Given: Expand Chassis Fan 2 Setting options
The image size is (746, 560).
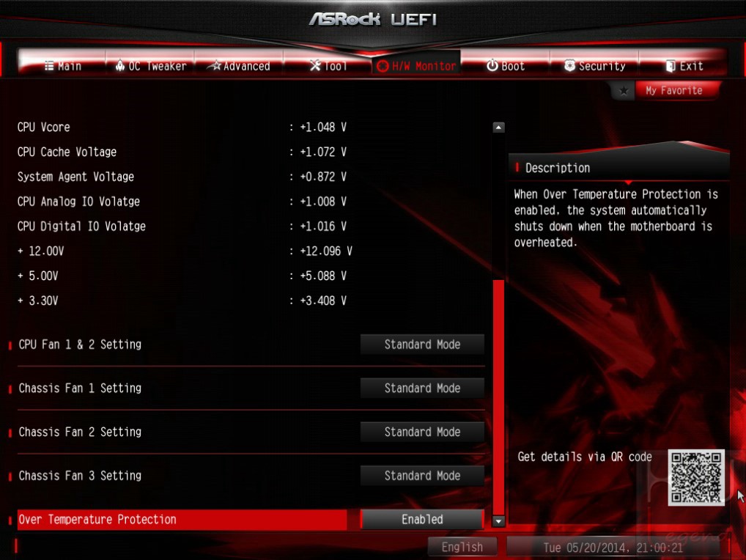Looking at the screenshot, I should click(422, 432).
